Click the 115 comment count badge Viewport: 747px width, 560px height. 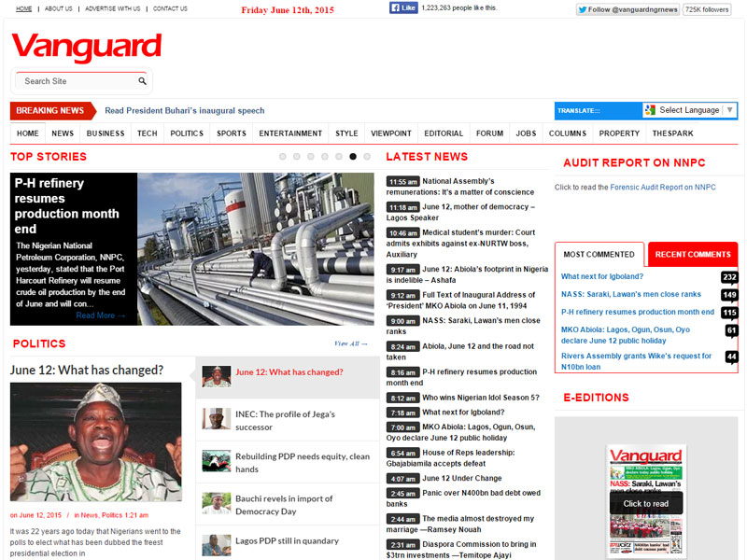click(x=729, y=313)
